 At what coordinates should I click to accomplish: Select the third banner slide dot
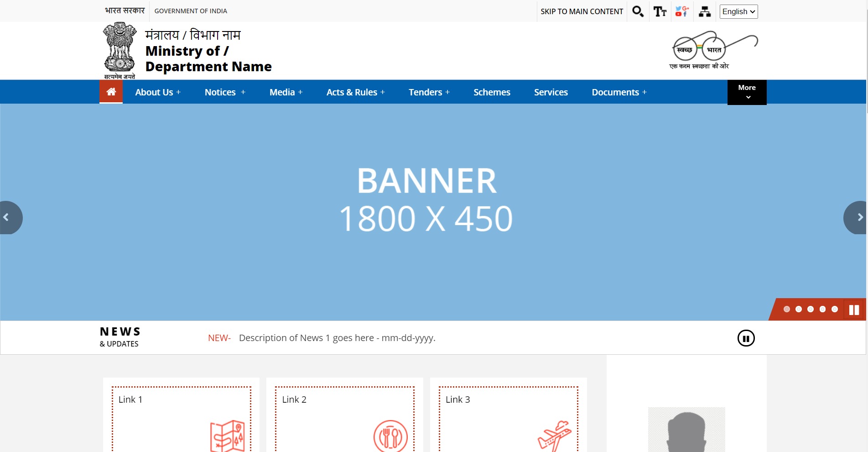pos(811,309)
